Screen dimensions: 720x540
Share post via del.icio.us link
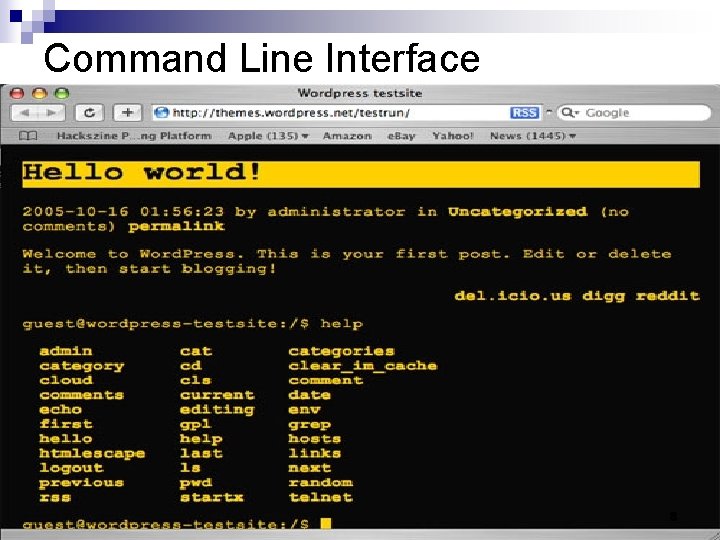point(513,296)
